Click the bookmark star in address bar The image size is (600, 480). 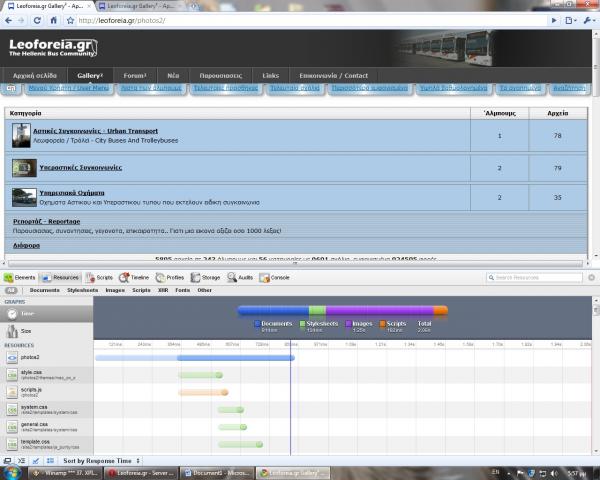point(69,20)
